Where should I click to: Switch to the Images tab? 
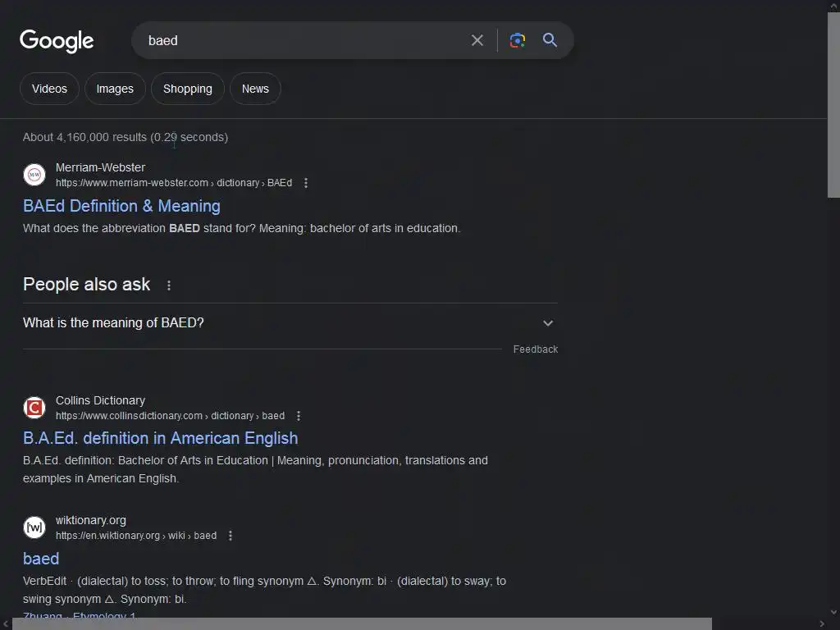[x=115, y=89]
